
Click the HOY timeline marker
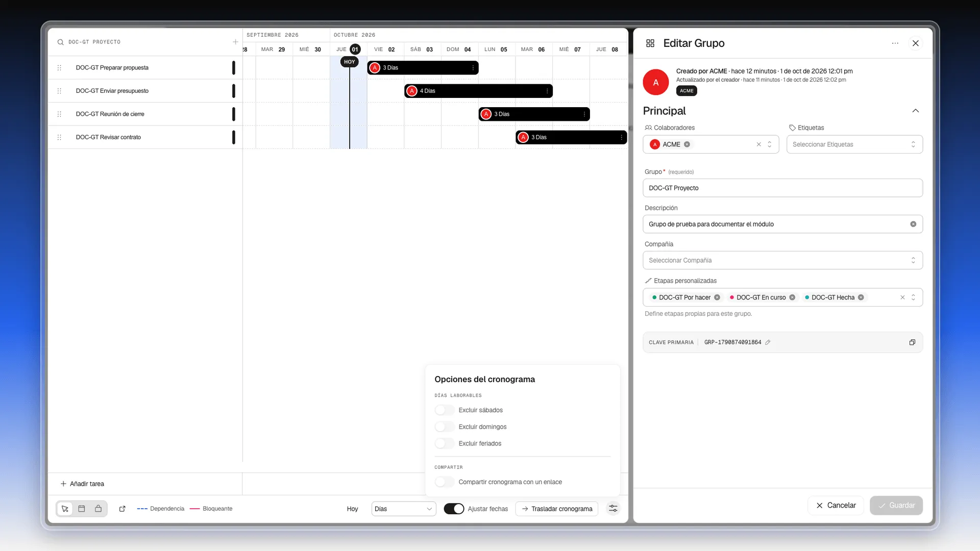tap(350, 62)
